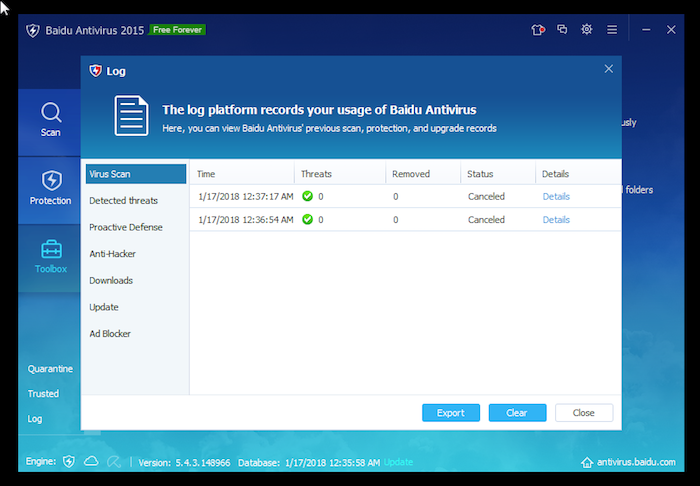Click green check of 12:37:17 AM scan
The width and height of the screenshot is (700, 486).
coord(307,196)
